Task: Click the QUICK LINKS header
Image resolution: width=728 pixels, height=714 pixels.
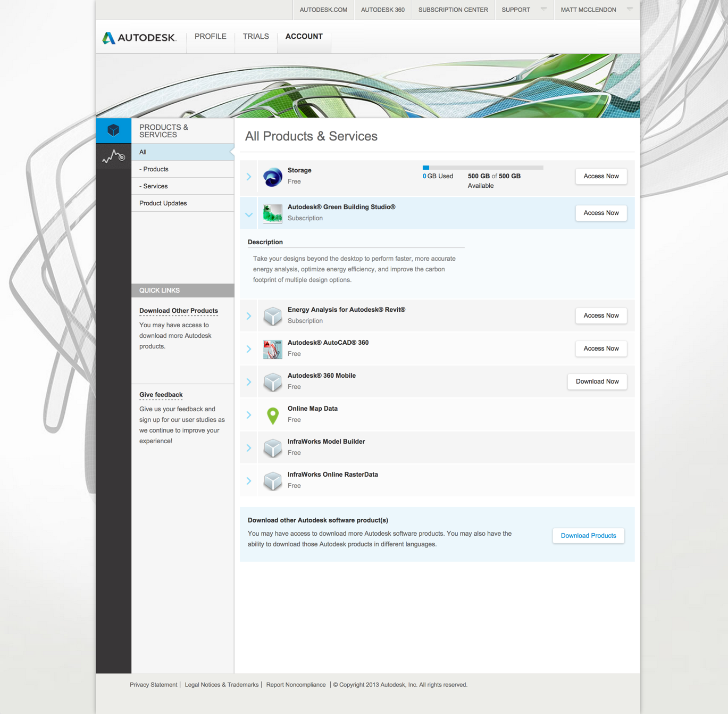Action: click(x=183, y=290)
